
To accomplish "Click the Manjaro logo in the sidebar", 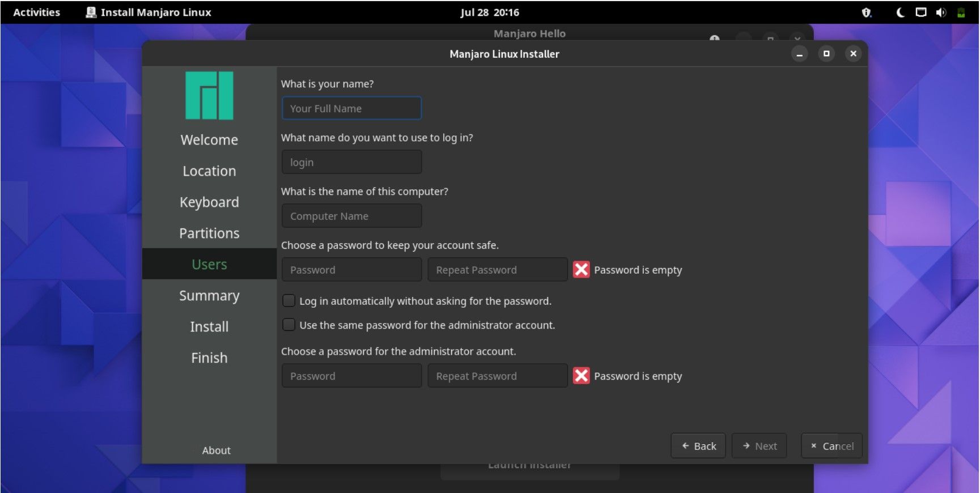I will 209,95.
